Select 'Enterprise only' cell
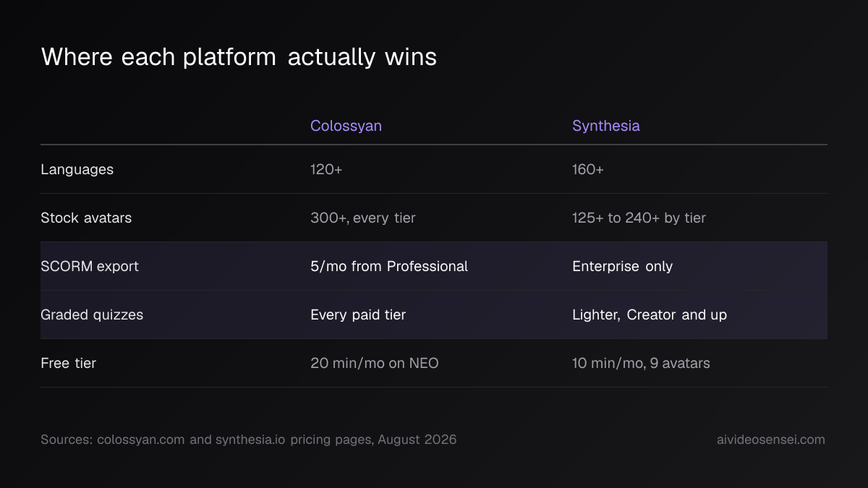The width and height of the screenshot is (868, 488). pyautogui.click(x=622, y=267)
